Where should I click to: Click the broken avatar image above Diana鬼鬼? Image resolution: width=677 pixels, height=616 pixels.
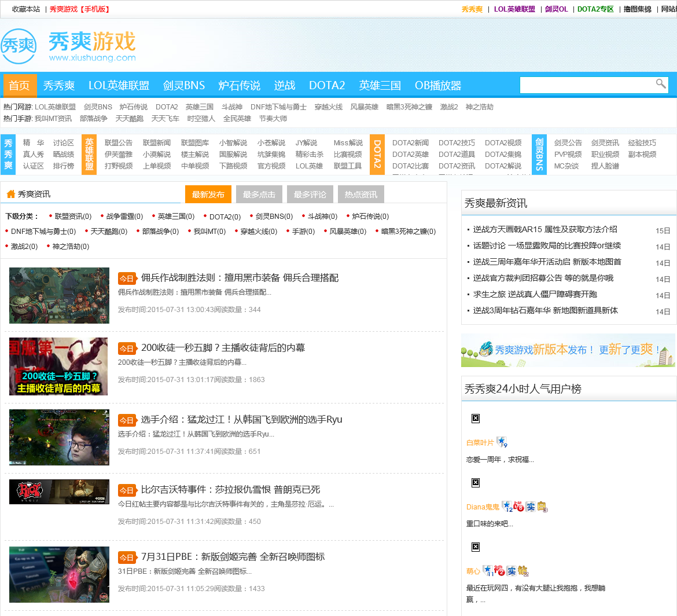click(475, 483)
